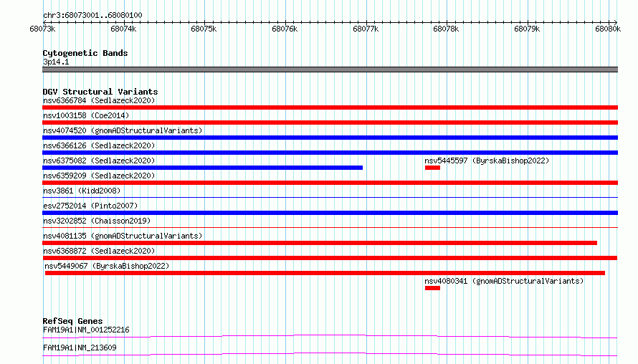
Task: Click red bar for nsv5449067
Action: 325,273
